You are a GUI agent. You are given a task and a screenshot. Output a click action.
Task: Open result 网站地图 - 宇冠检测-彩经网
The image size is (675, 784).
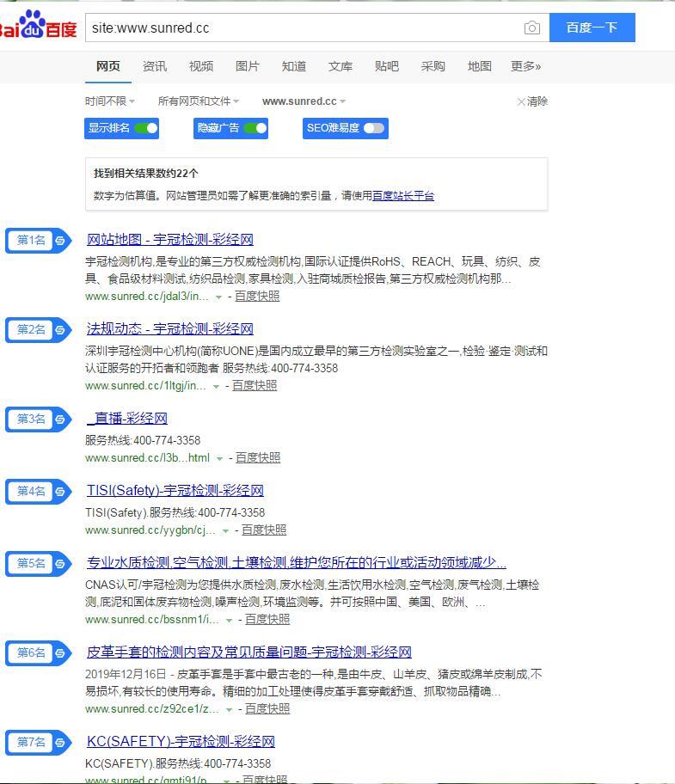pos(170,240)
